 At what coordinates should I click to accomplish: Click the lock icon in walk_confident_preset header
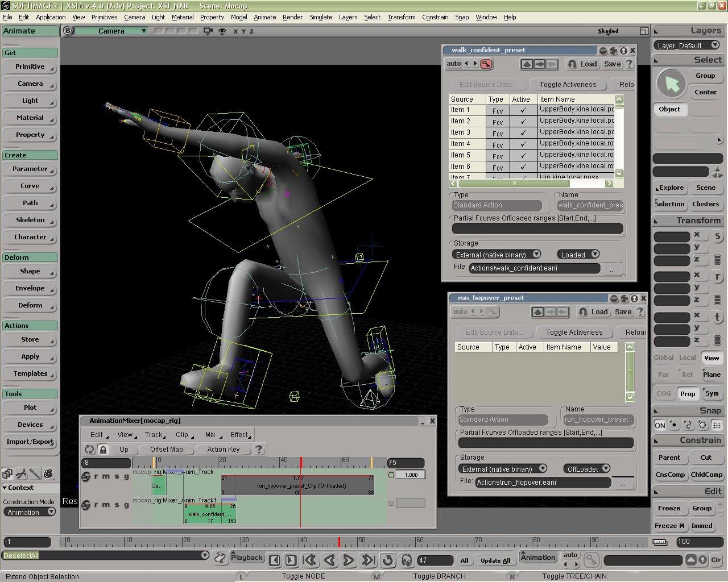click(x=623, y=51)
